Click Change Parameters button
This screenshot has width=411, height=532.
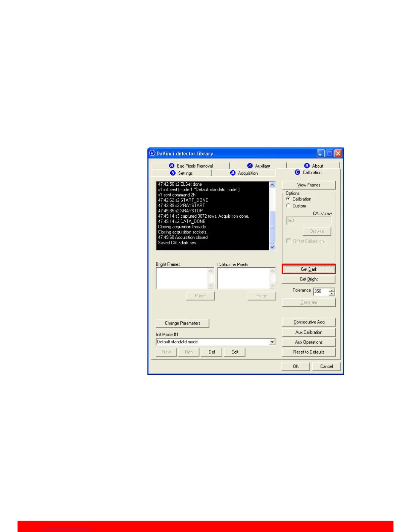(182, 323)
